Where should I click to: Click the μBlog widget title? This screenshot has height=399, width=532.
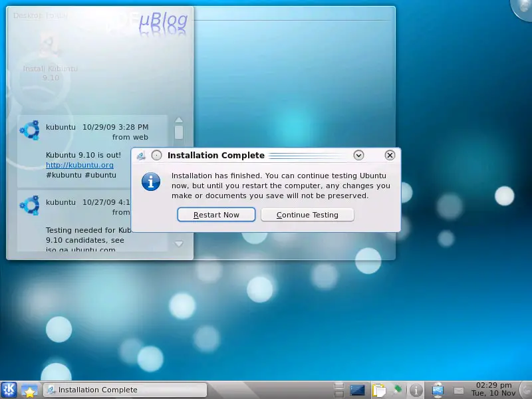point(163,21)
